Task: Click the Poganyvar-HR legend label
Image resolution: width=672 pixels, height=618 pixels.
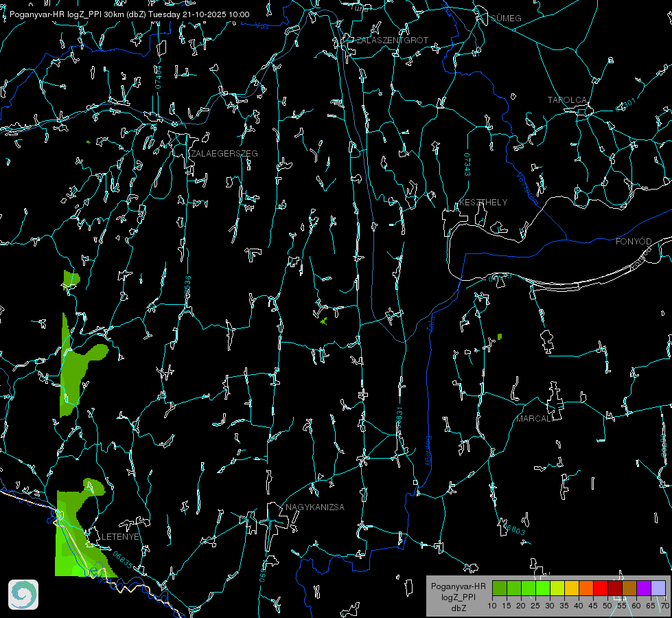Action: 458,586
